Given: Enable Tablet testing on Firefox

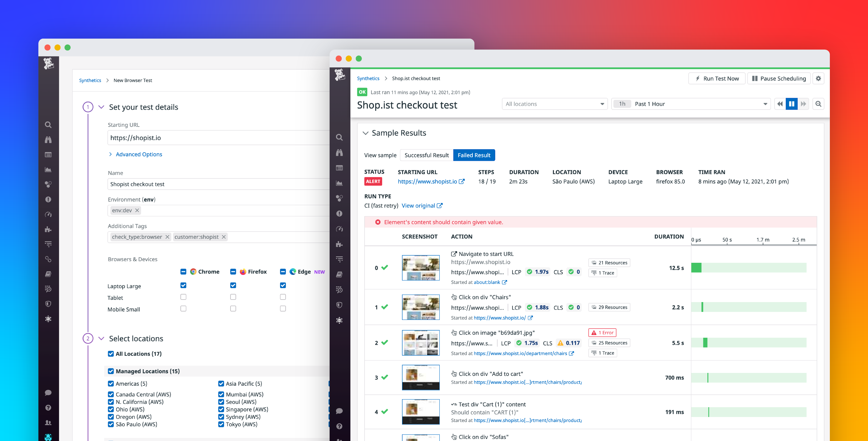Looking at the screenshot, I should click(233, 297).
